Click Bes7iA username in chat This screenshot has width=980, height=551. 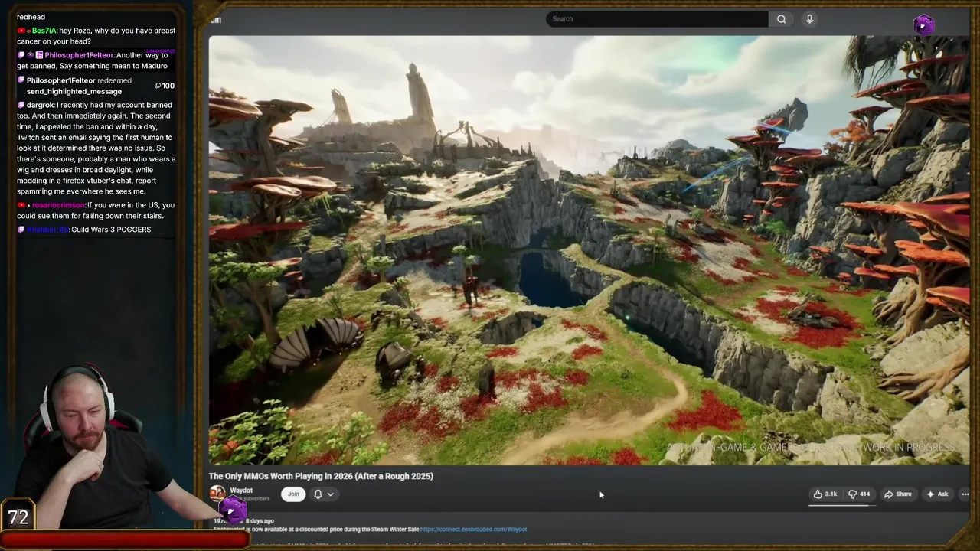[44, 31]
